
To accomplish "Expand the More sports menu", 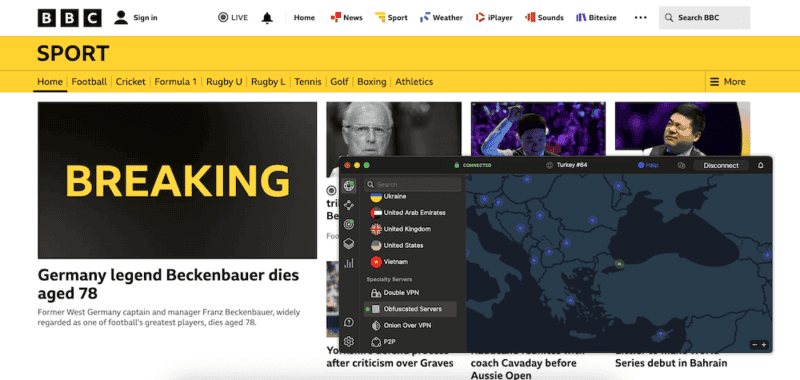I will pyautogui.click(x=728, y=82).
